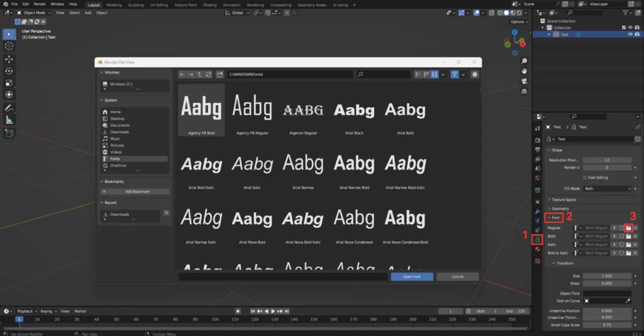
Task: Toggle fake user shield for Regular font
Action: click(621, 228)
